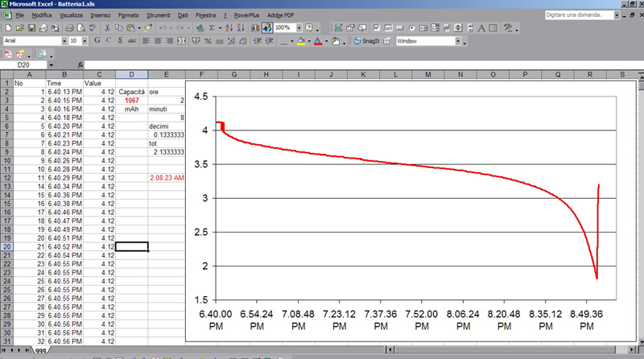Open the Modifica menu
644x359 pixels.
pos(42,15)
